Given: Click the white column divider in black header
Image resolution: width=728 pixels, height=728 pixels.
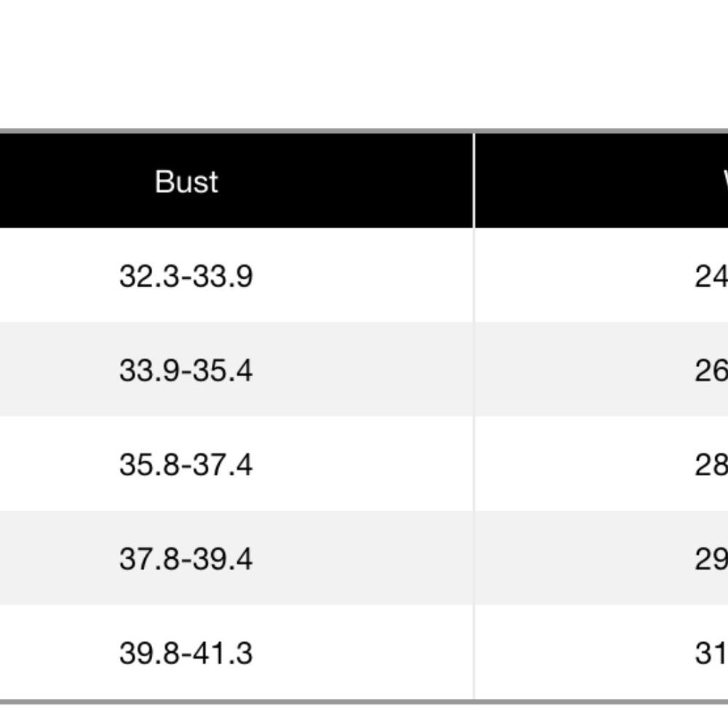Looking at the screenshot, I should point(474,181).
